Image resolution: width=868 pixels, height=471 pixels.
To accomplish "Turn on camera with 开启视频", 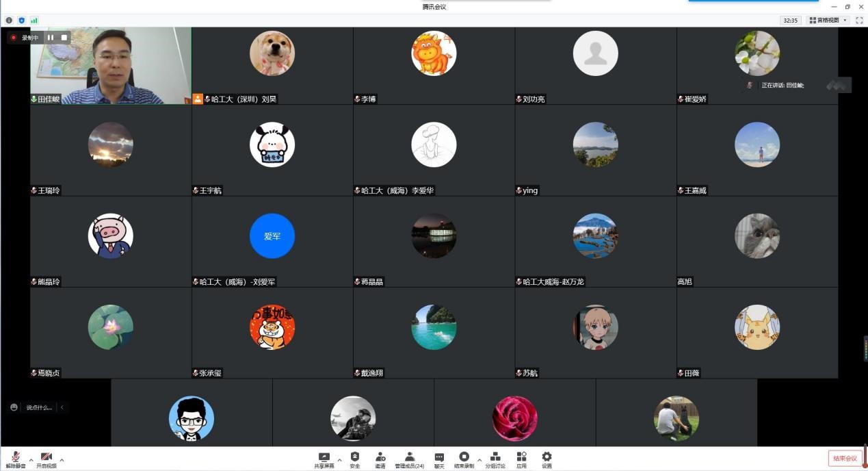I will click(x=47, y=459).
